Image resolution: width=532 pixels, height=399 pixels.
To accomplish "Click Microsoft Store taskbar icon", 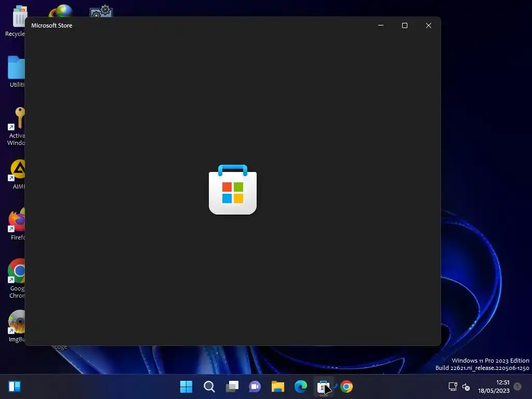I will click(323, 387).
